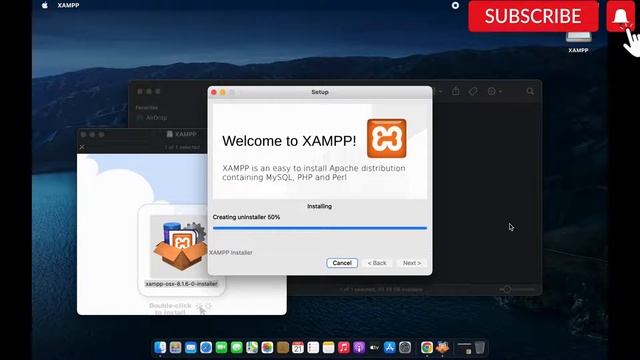The image size is (640, 360).
Task: Select the XAMPP drive on desktop
Action: coord(578,41)
